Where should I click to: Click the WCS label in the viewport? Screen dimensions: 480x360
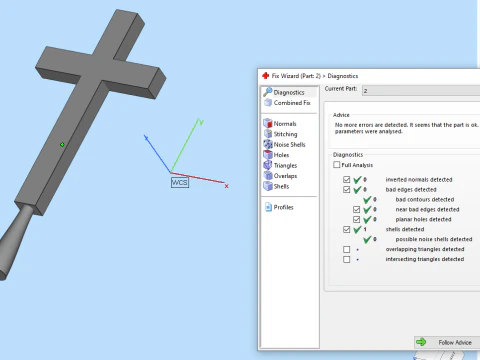(180, 182)
